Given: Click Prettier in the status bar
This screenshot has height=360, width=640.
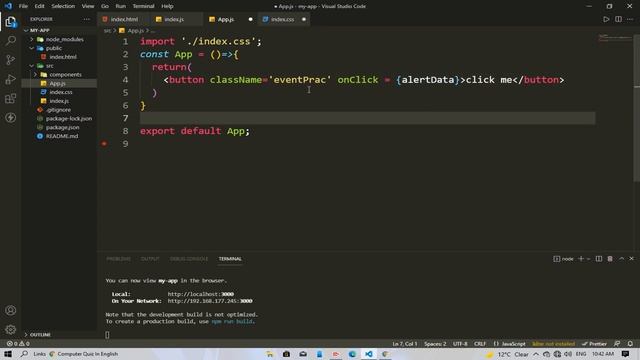Looking at the screenshot, I should 594,344.
